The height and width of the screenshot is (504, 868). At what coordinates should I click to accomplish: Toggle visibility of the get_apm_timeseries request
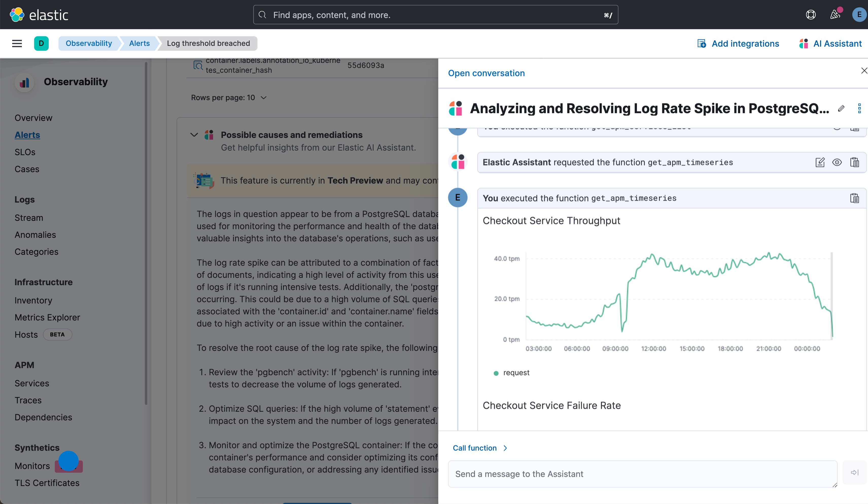click(x=837, y=162)
